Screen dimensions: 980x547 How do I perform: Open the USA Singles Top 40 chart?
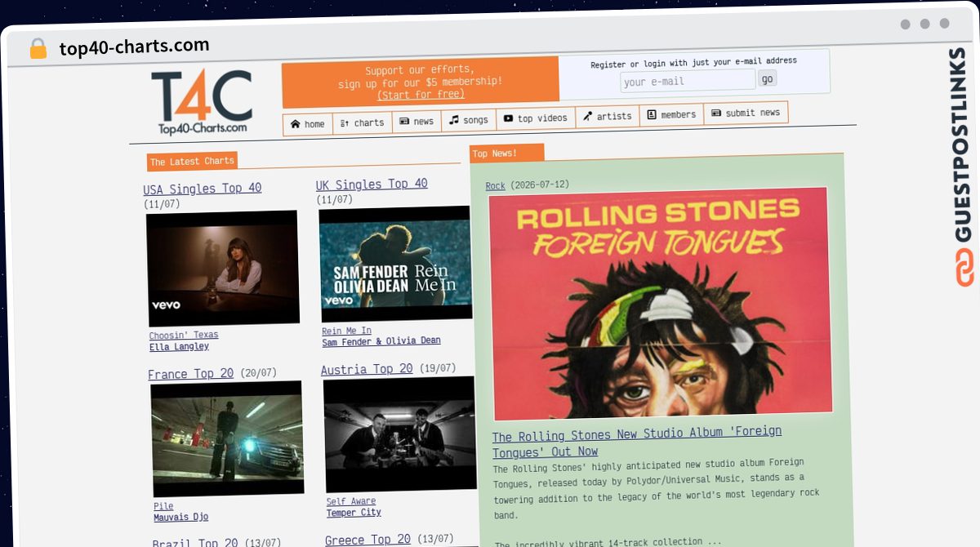pyautogui.click(x=203, y=189)
